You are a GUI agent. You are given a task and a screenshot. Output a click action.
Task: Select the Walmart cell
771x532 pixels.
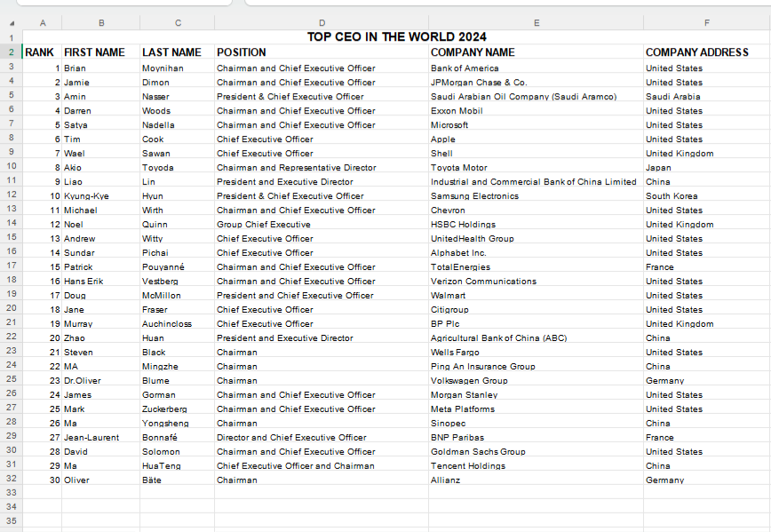pyautogui.click(x=536, y=296)
